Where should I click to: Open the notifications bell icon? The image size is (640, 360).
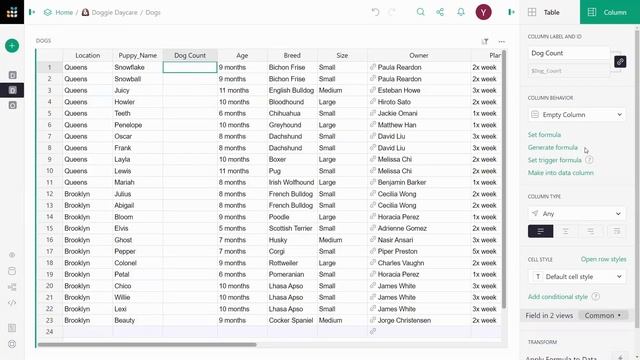point(461,12)
